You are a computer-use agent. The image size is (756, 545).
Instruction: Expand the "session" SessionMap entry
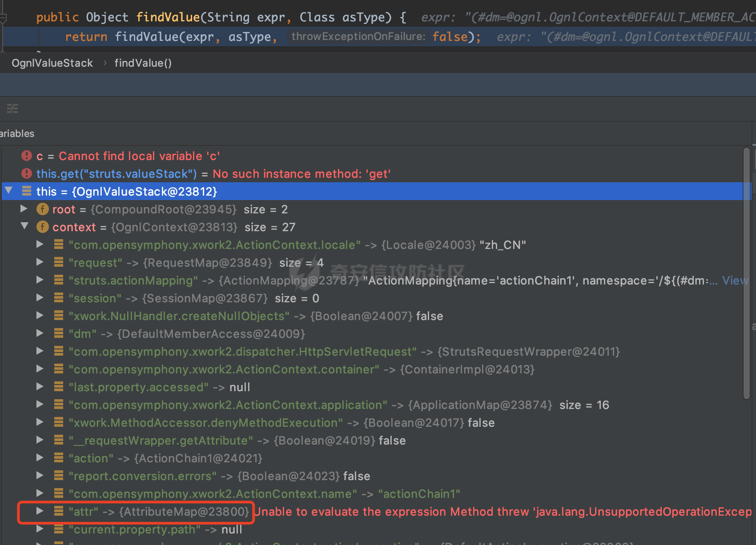[40, 298]
